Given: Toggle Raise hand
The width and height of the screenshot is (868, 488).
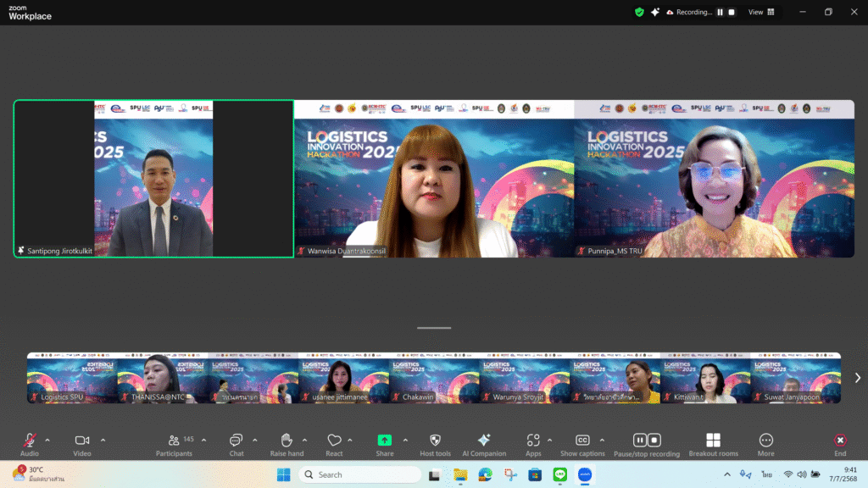Looking at the screenshot, I should 287,444.
